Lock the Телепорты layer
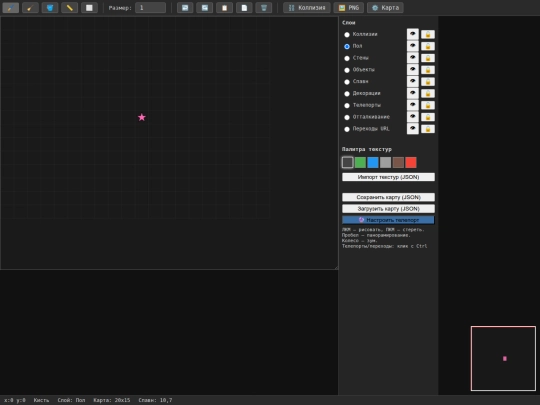 click(x=428, y=105)
